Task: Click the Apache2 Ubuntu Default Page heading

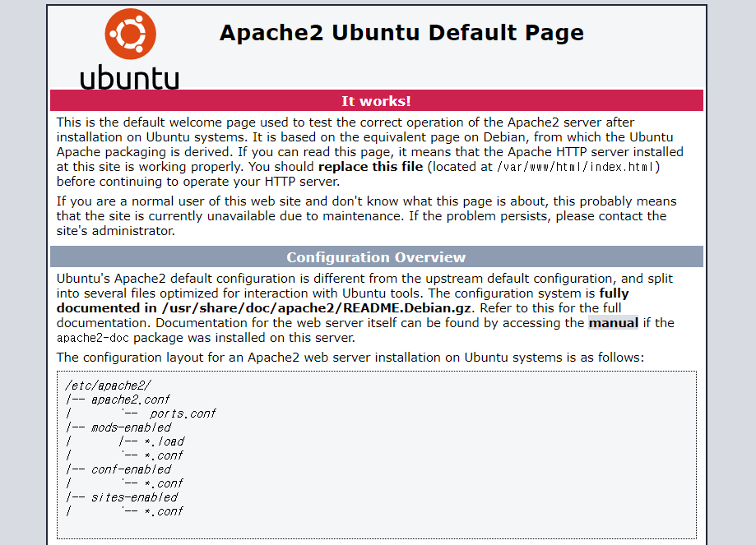Action: click(401, 33)
